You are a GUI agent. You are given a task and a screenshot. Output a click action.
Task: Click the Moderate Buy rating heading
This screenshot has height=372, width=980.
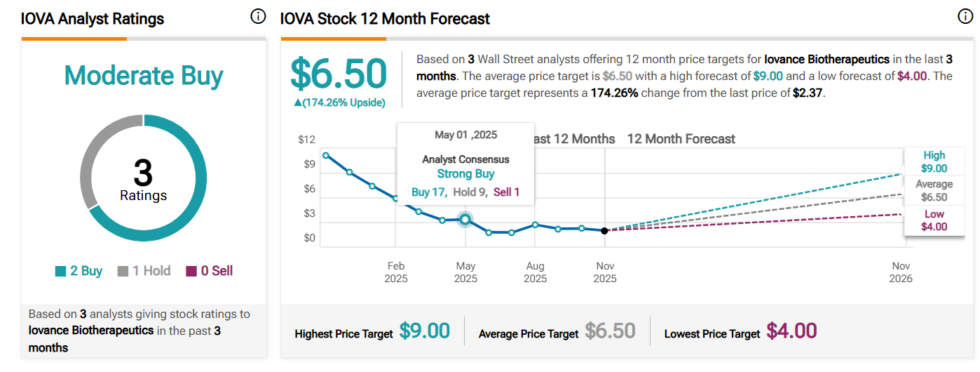pyautogui.click(x=144, y=76)
